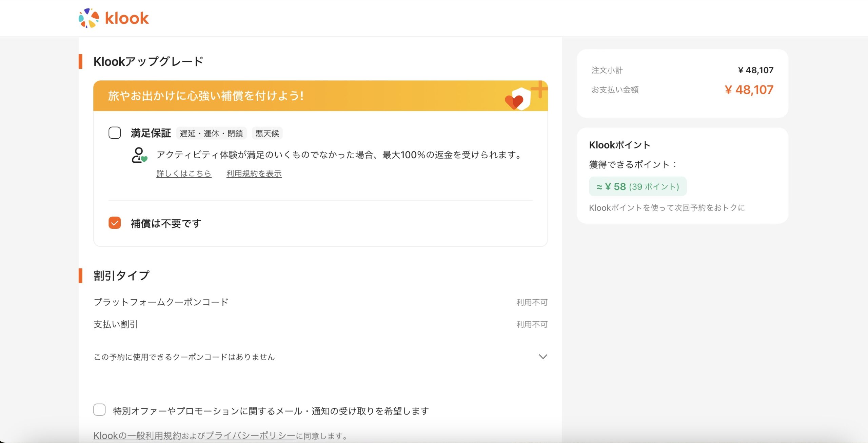Click 利用不可 beside platform coupon code
868x443 pixels.
point(532,302)
